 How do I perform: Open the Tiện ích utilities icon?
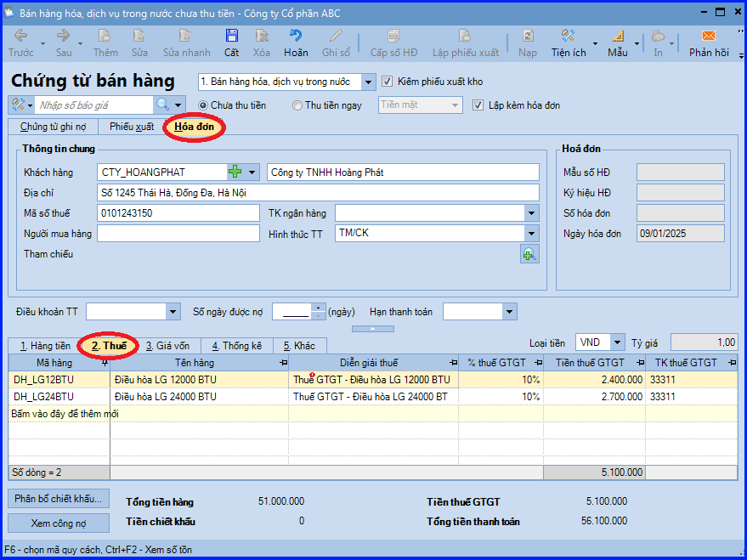pyautogui.click(x=568, y=37)
